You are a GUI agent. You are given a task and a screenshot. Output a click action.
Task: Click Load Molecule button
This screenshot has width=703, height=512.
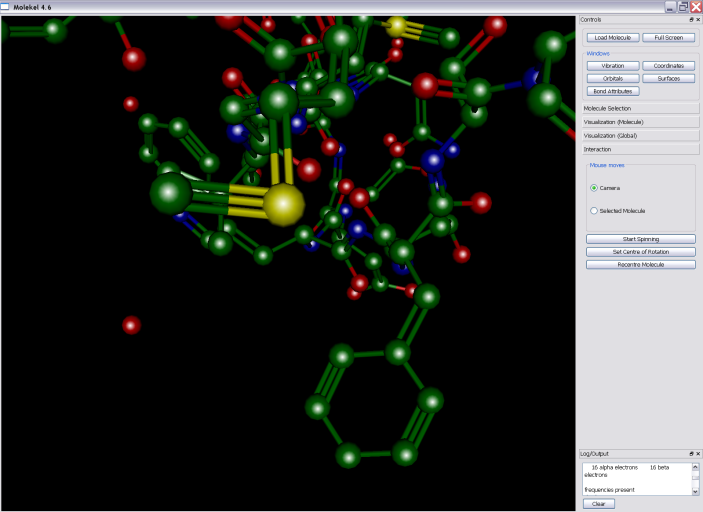tap(613, 38)
